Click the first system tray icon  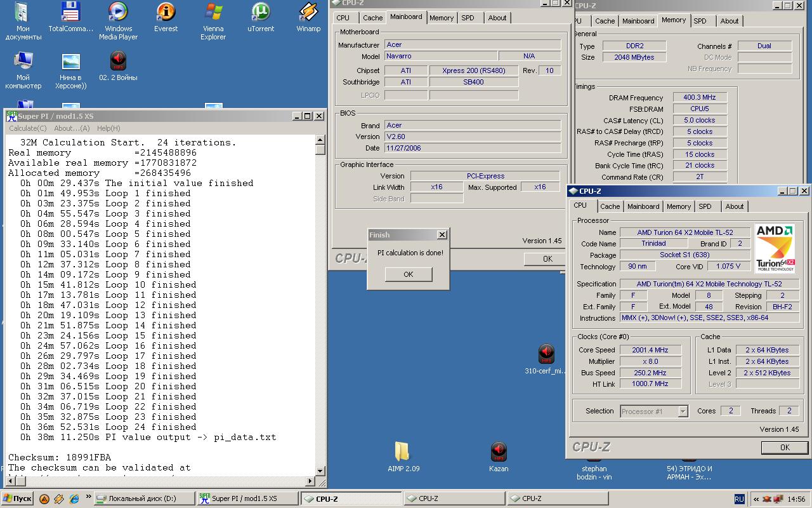[766, 499]
